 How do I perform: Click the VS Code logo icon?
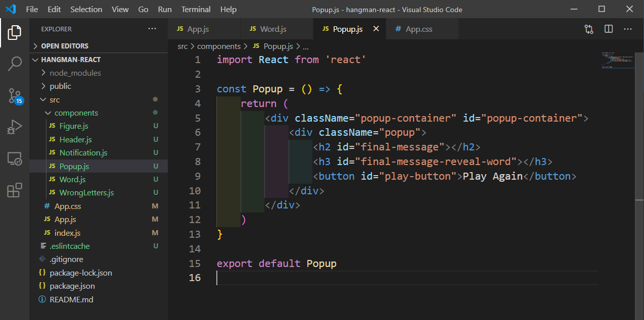click(11, 9)
